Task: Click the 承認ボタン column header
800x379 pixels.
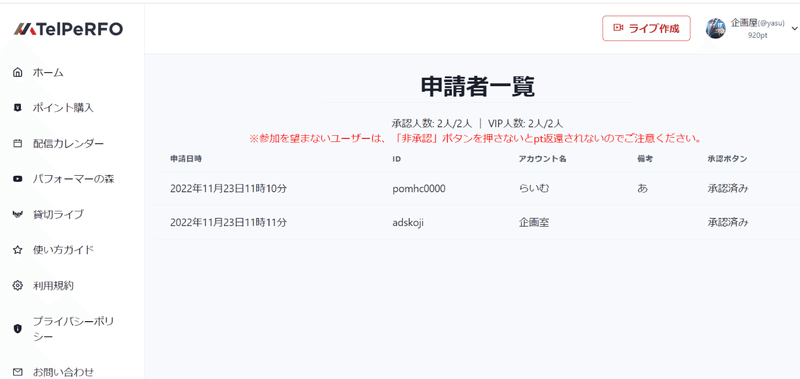Action: point(727,159)
